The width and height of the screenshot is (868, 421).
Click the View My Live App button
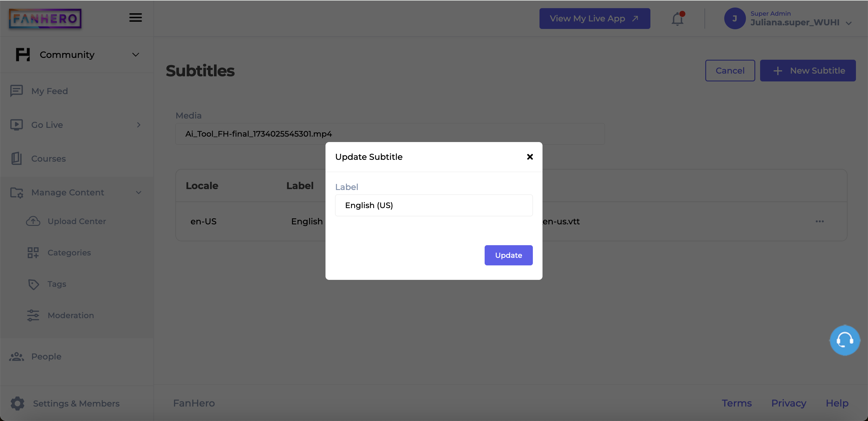tap(594, 18)
